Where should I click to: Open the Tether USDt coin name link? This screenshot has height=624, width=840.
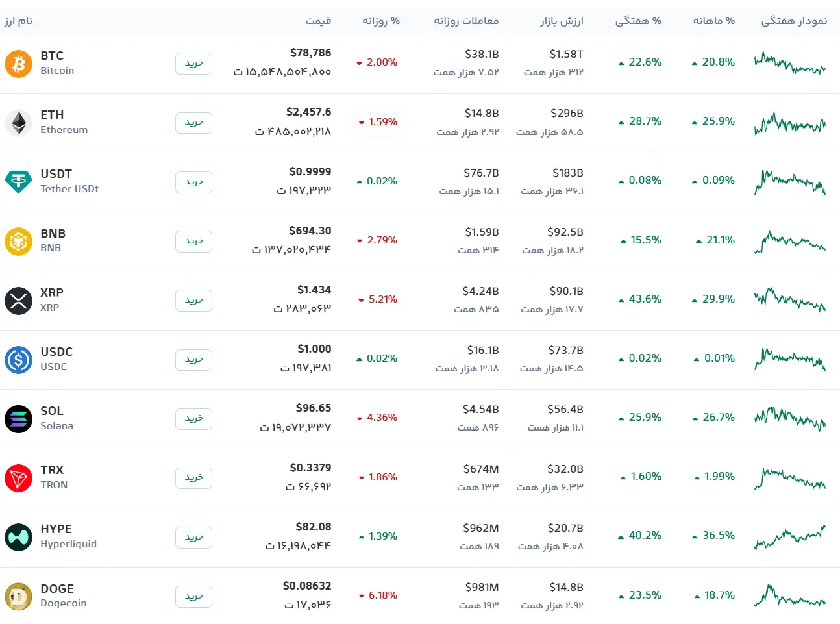[69, 189]
